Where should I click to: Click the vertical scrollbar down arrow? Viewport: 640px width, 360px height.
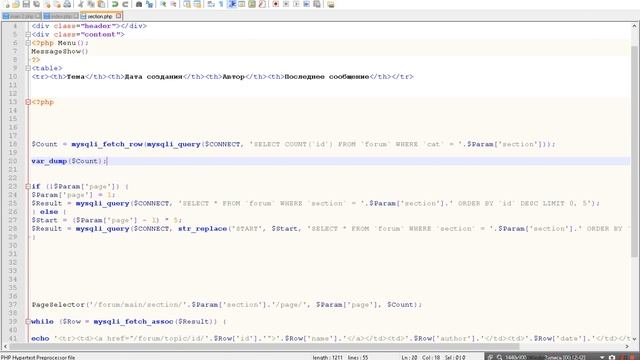coord(634,338)
